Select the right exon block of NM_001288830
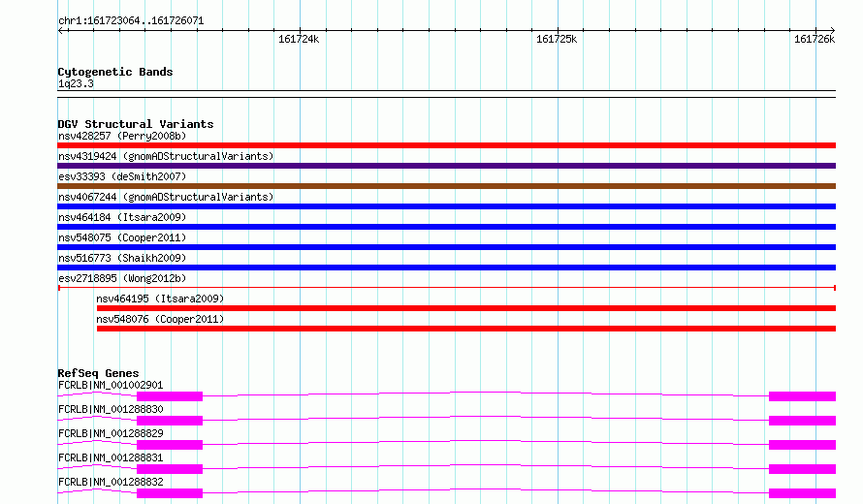The image size is (863, 504). [x=802, y=421]
